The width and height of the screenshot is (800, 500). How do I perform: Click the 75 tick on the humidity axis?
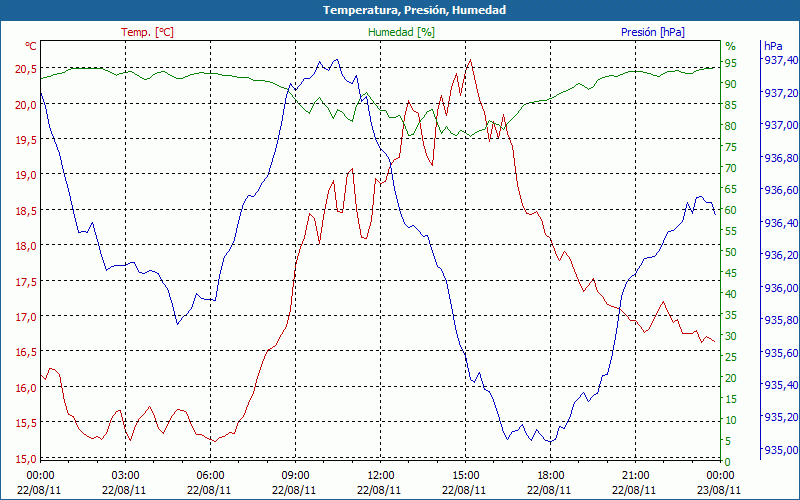click(731, 147)
